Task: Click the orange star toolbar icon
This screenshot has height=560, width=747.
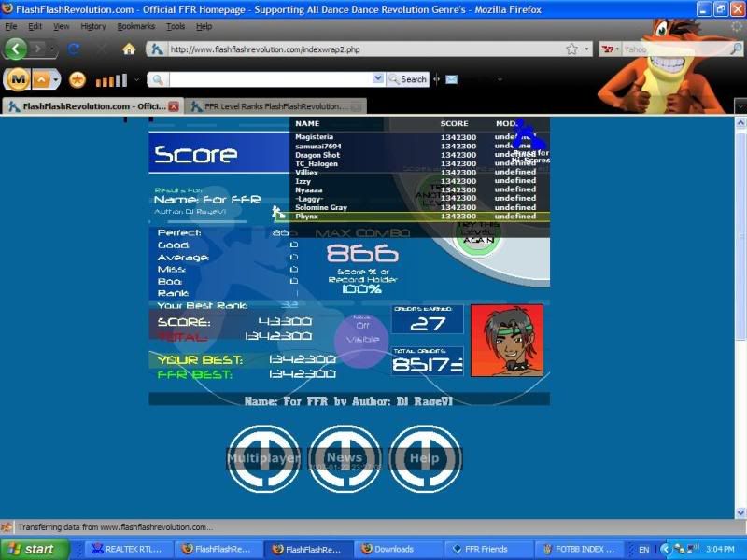Action: pos(78,79)
